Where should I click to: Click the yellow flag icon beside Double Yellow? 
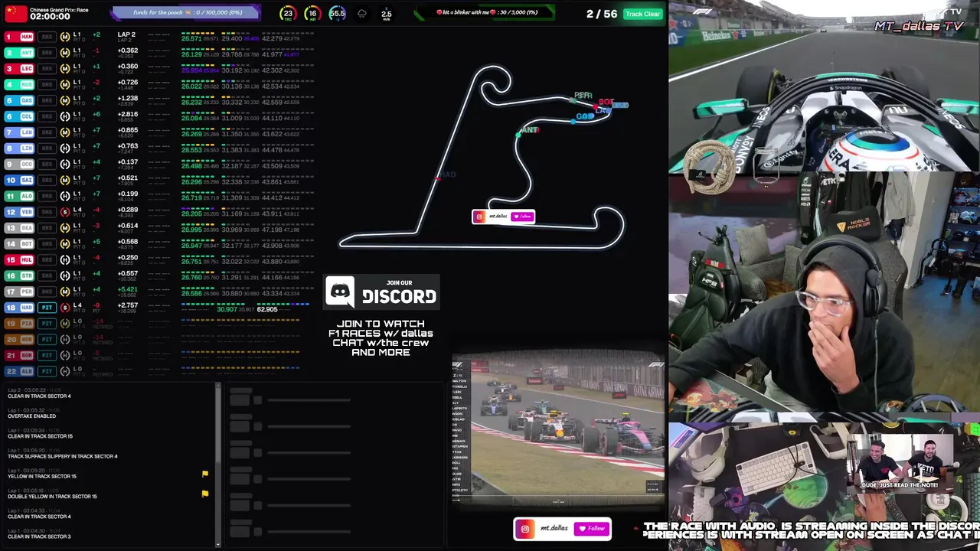click(205, 494)
